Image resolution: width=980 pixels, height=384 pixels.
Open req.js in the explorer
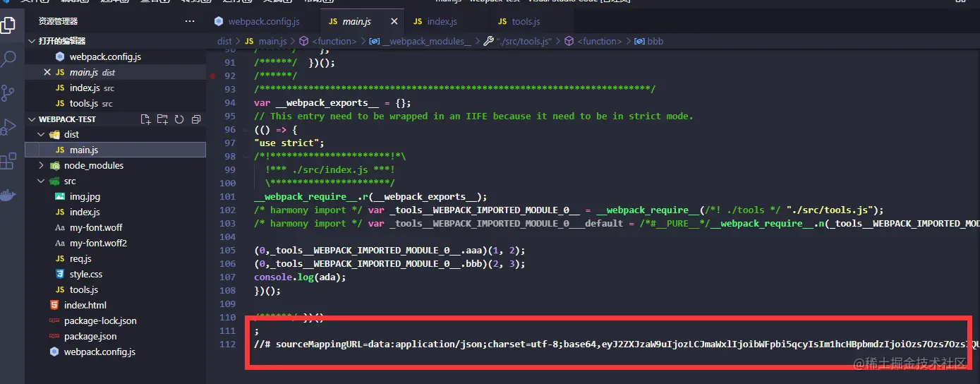(115, 258)
